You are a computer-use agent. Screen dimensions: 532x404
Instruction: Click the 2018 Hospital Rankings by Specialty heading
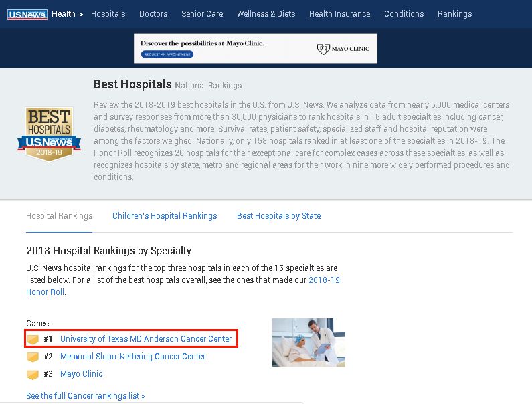[109, 251]
